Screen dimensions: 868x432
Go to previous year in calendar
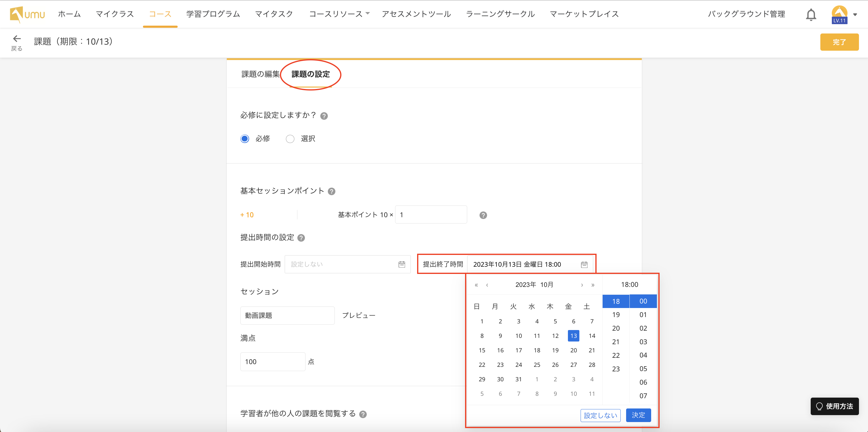[476, 285]
